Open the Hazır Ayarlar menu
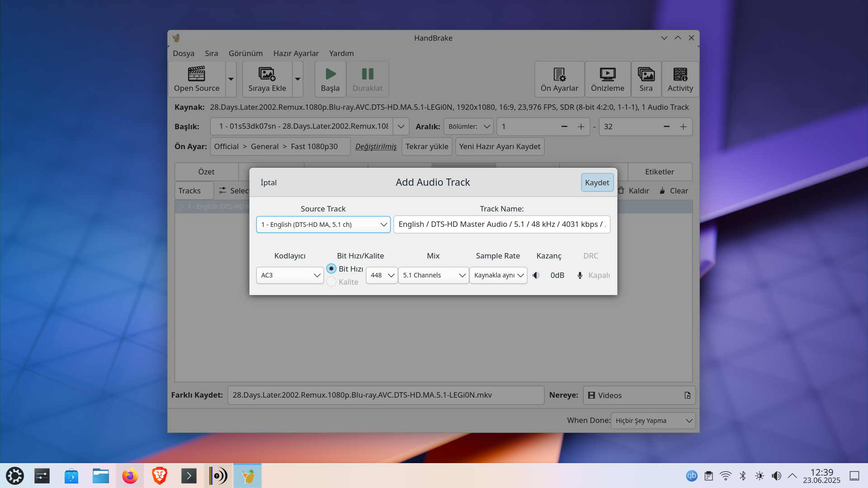 [x=296, y=53]
